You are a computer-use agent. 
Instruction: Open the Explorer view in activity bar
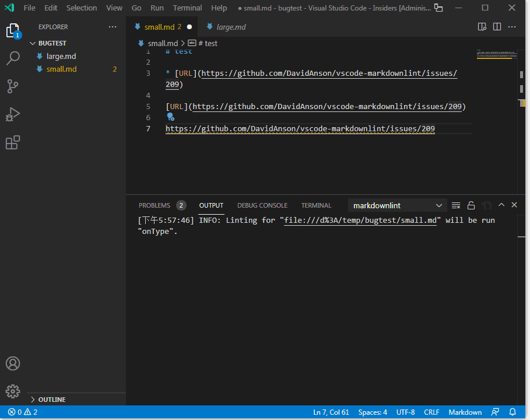(x=13, y=31)
